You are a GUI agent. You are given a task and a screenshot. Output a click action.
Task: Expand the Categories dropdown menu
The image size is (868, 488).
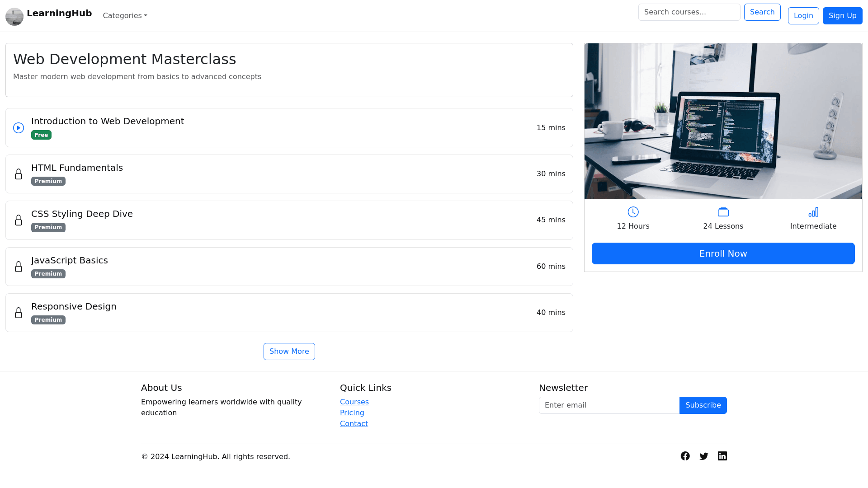point(125,16)
